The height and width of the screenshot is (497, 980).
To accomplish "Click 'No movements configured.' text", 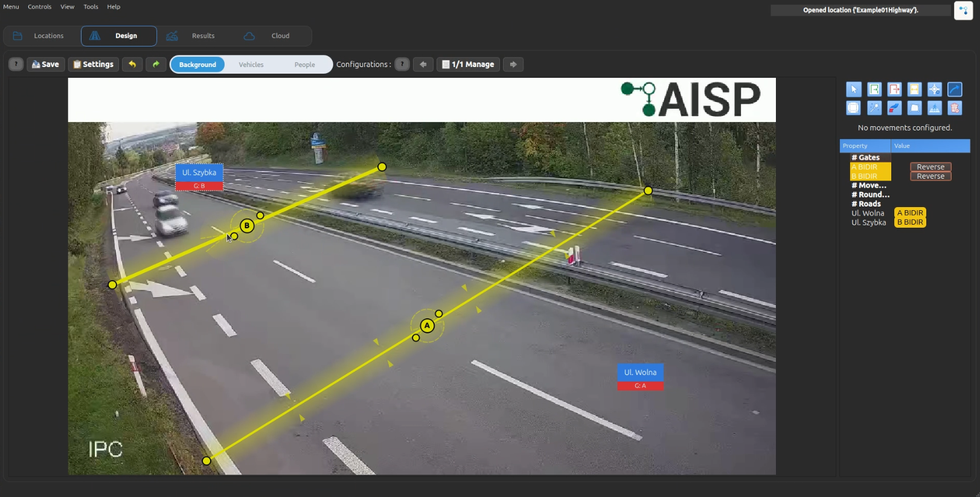I will (x=905, y=128).
